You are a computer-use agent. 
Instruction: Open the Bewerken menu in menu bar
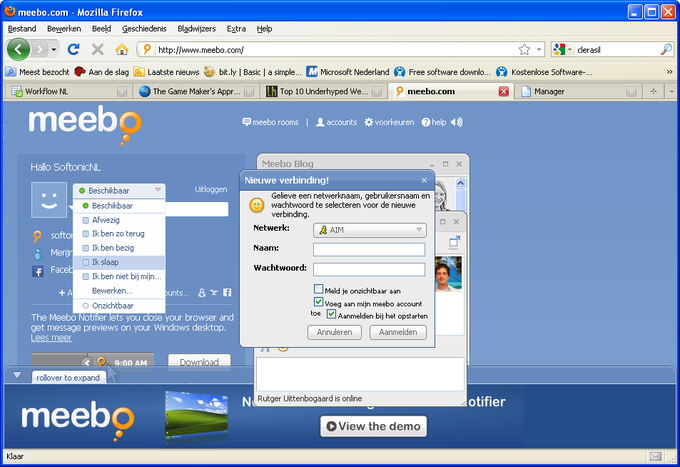click(x=64, y=29)
